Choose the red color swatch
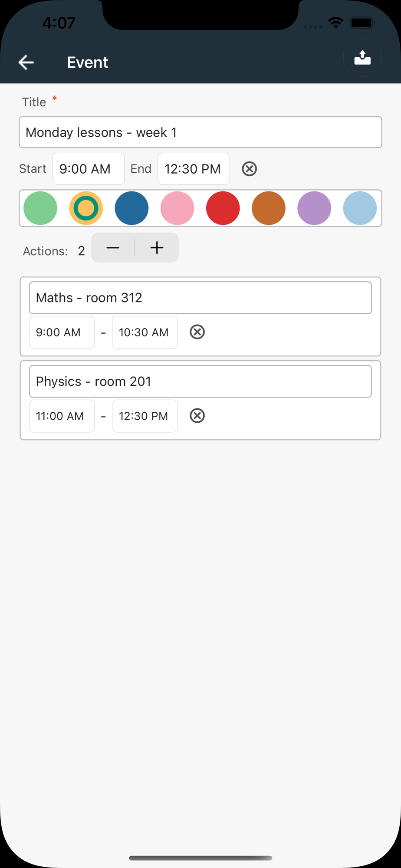The height and width of the screenshot is (868, 401). (223, 208)
